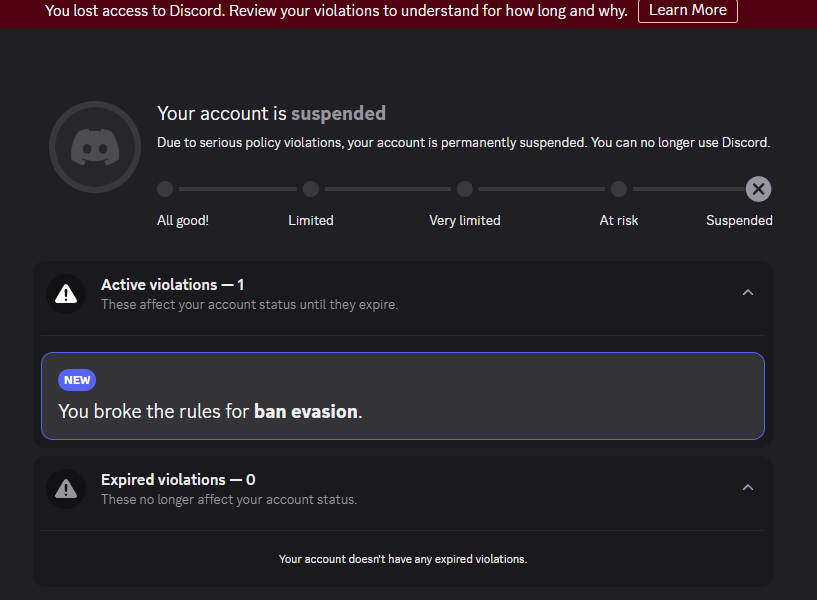Click 'Your account doesn't have any expired violations' text

403,559
